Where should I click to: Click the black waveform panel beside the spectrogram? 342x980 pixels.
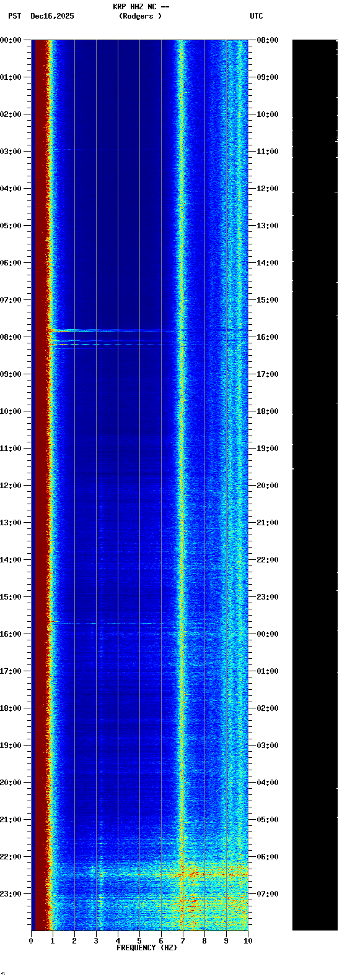(315, 485)
